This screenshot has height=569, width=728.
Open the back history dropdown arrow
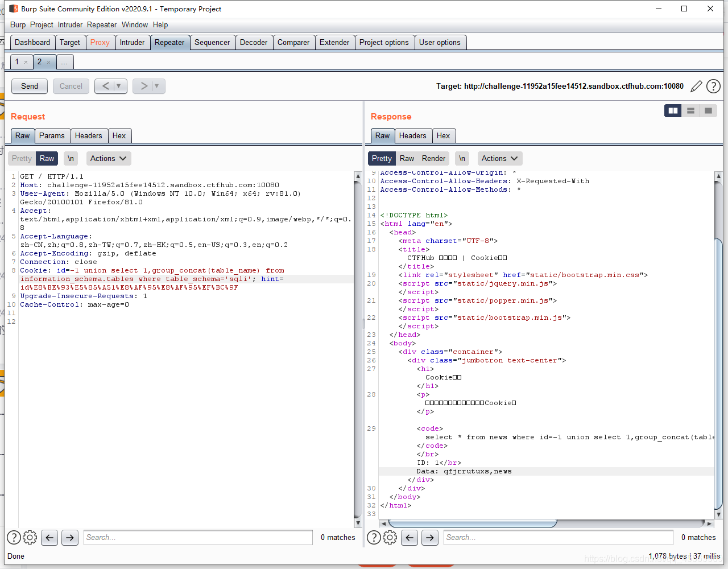[x=118, y=86]
